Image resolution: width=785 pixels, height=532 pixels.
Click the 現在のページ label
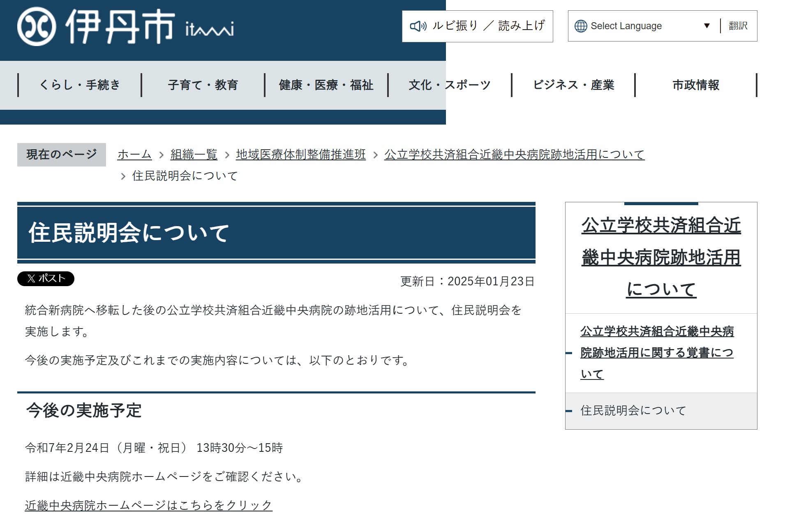(x=62, y=155)
